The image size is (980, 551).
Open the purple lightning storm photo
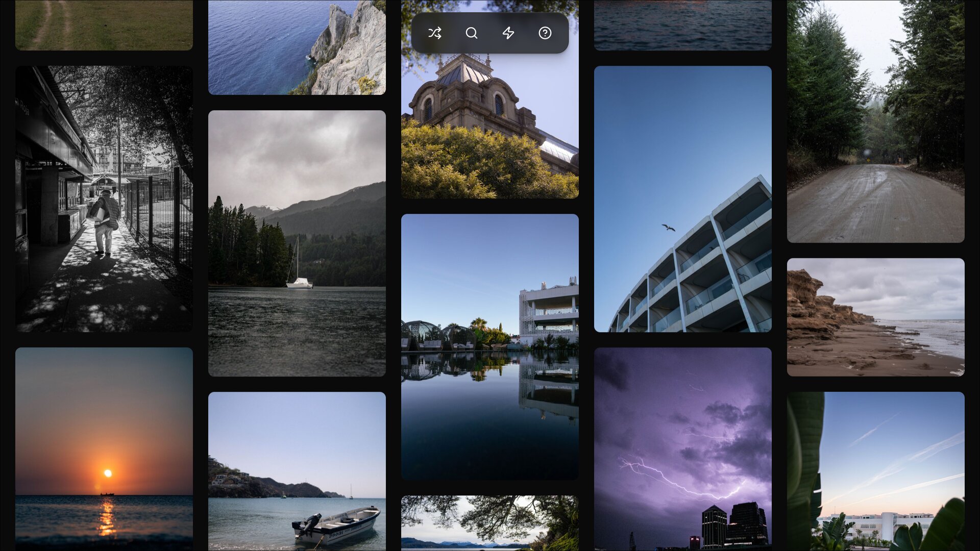tap(683, 449)
